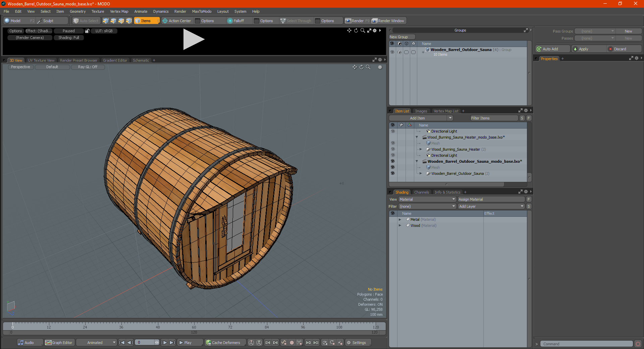Viewport: 644px width, 349px height.
Task: Switch to Polygons selection mode icon
Action: pyautogui.click(x=121, y=21)
